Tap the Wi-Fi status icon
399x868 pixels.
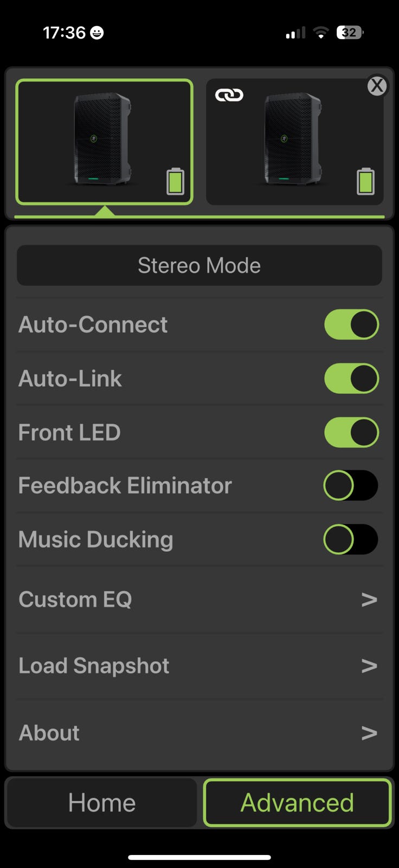[x=321, y=33]
